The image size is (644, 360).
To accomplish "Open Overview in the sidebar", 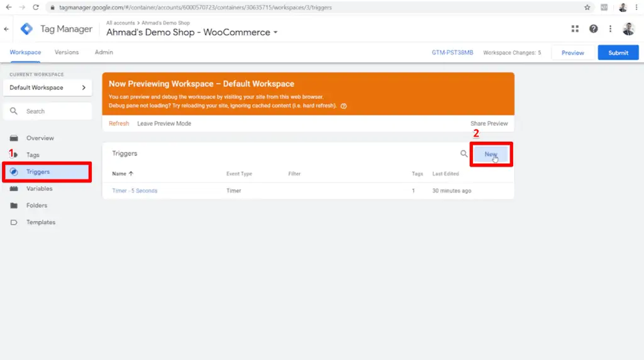I will pos(40,138).
